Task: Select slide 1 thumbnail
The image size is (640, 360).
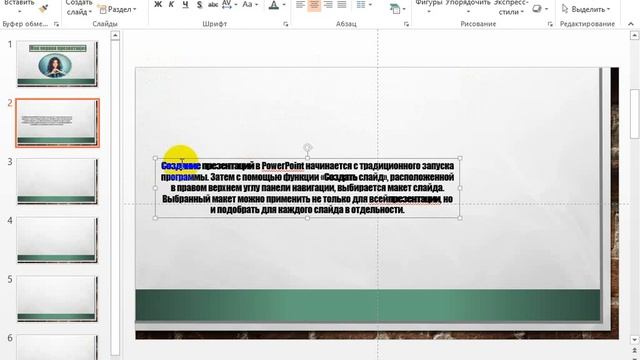Action: click(57, 64)
